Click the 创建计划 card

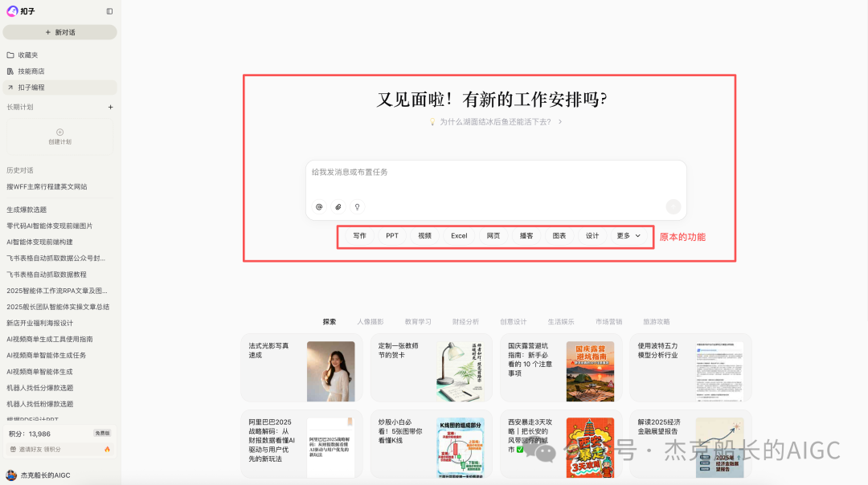pos(59,137)
